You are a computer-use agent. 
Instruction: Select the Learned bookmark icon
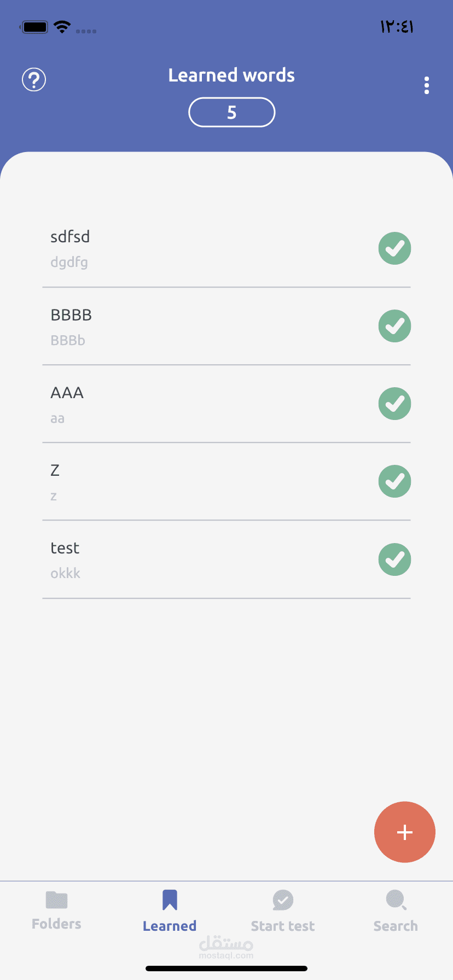pos(170,900)
